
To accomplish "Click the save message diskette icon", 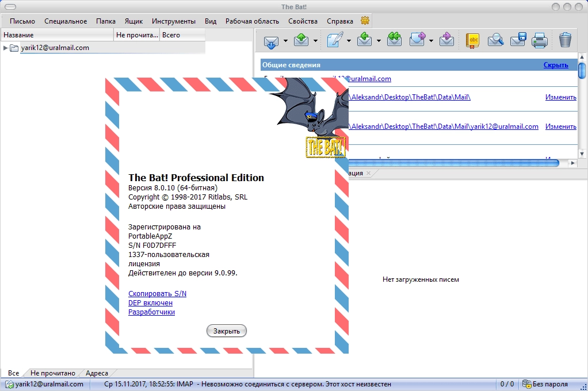I will (x=518, y=40).
